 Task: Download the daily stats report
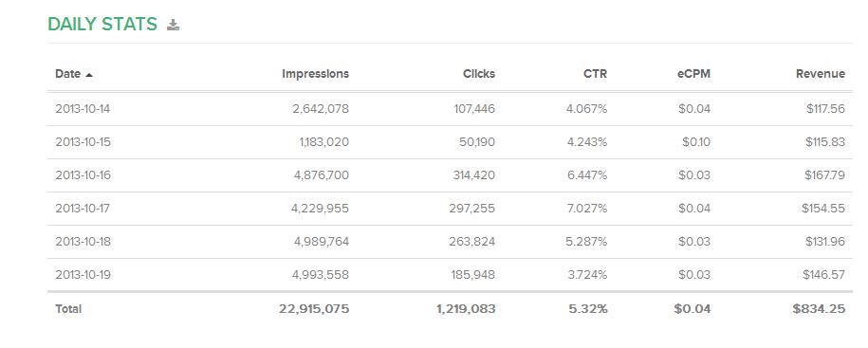tap(174, 25)
